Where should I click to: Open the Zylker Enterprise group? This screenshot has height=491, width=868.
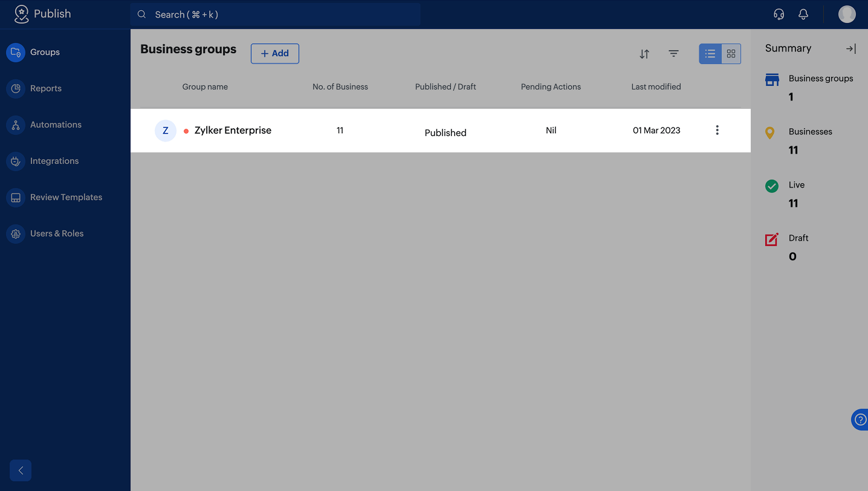[x=233, y=131]
